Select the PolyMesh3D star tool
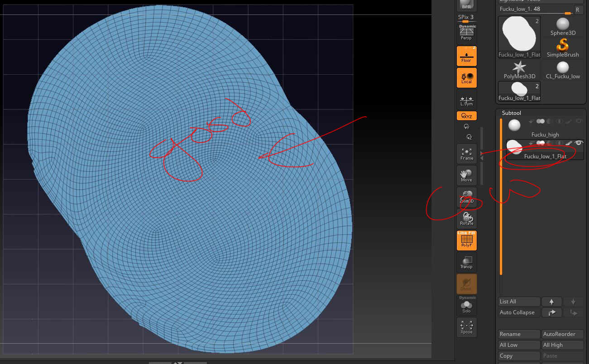The image size is (589, 364). point(519,70)
